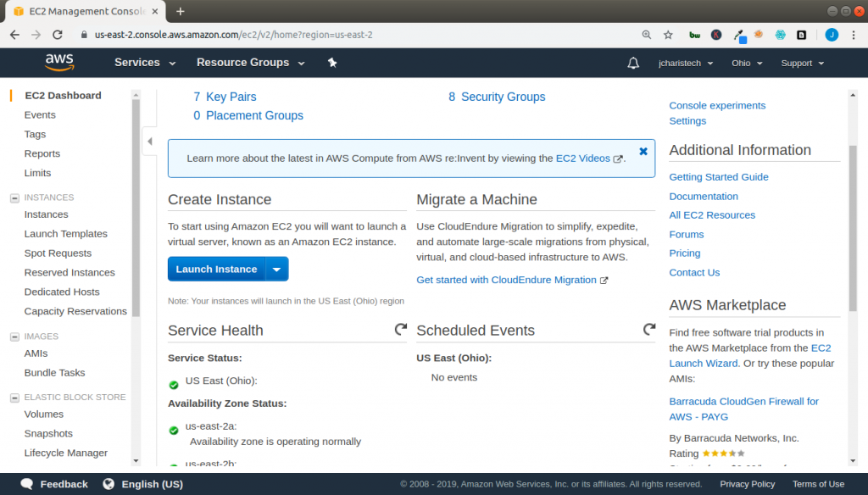The width and height of the screenshot is (868, 495).
Task: Click the pin icon in the AWS navbar
Action: pyautogui.click(x=331, y=62)
